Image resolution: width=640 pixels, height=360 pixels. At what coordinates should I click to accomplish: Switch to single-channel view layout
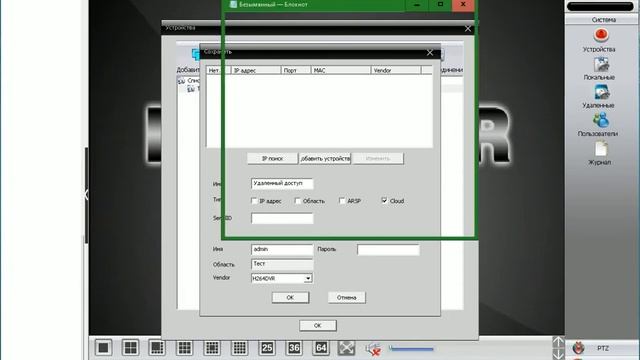[x=103, y=348]
